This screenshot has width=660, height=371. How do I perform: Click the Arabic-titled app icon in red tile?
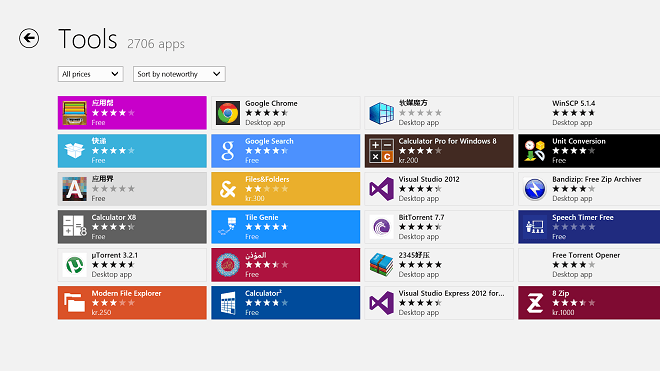(228, 265)
